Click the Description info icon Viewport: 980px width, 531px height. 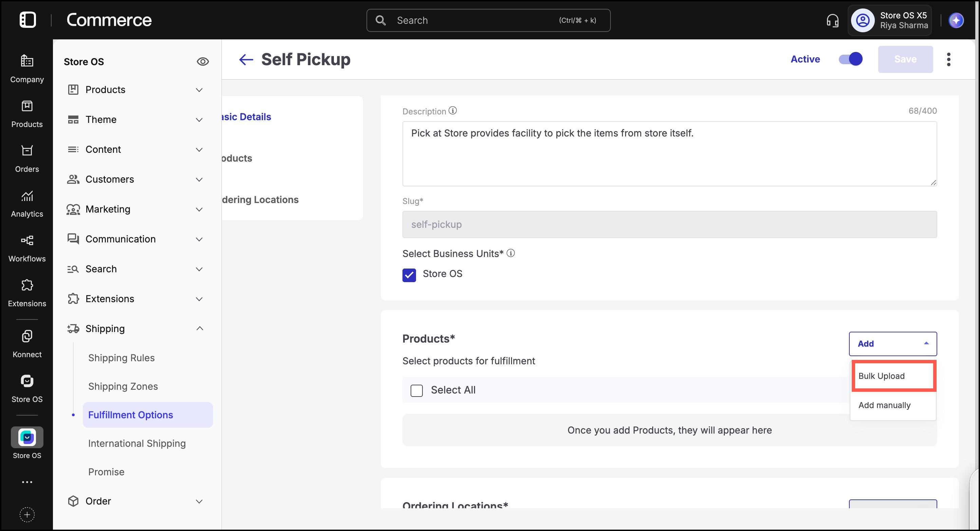pos(453,111)
